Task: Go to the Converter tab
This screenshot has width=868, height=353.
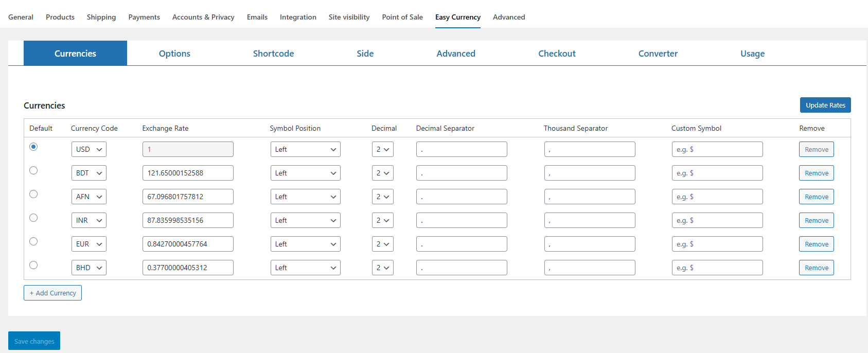Action: [x=658, y=54]
